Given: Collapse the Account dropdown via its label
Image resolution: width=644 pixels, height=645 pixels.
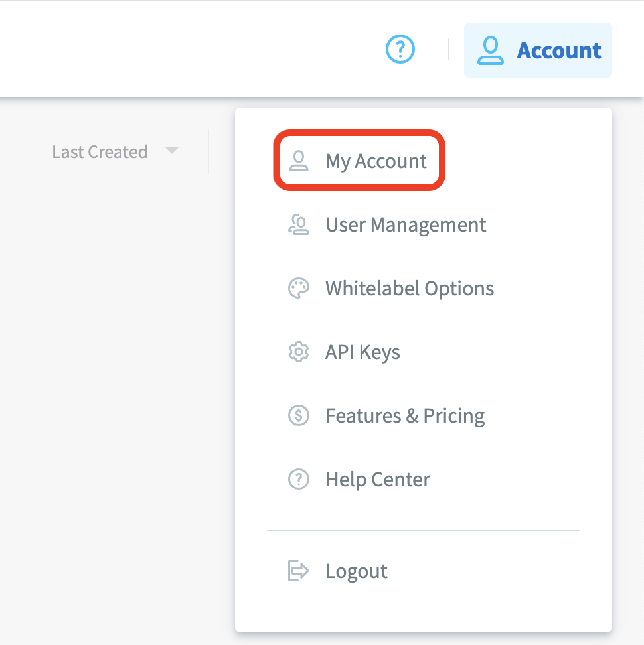Looking at the screenshot, I should (559, 50).
